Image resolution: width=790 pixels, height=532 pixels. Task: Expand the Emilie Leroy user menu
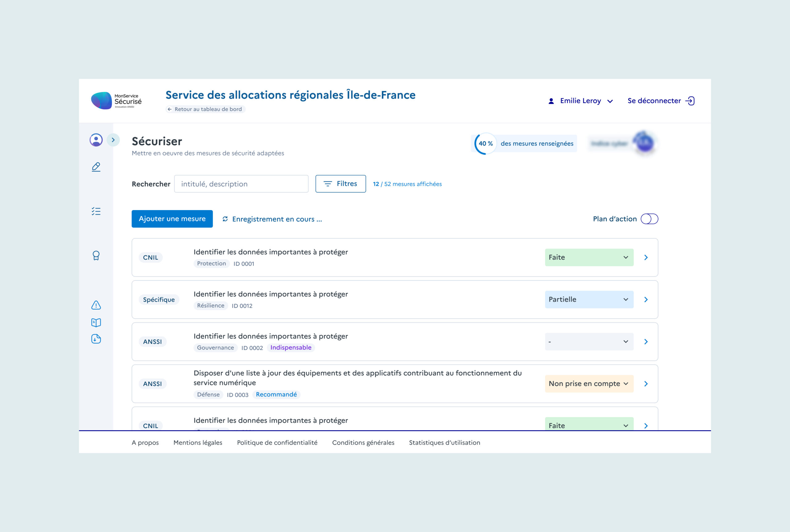(x=580, y=101)
